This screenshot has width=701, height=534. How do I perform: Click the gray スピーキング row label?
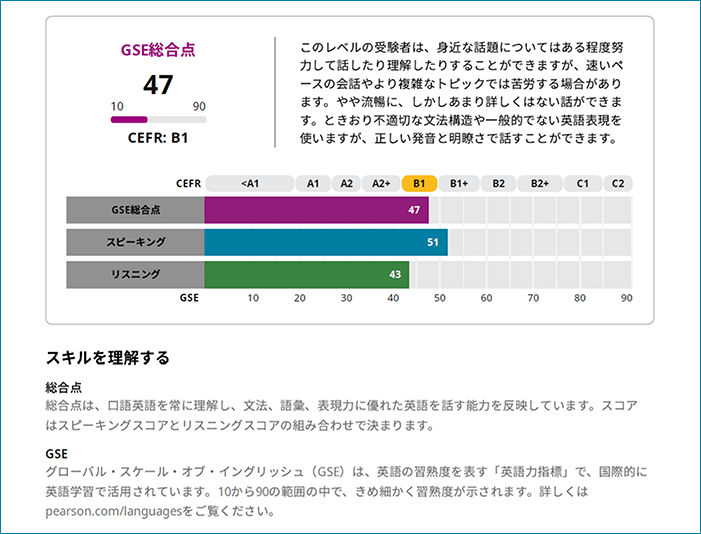click(135, 242)
